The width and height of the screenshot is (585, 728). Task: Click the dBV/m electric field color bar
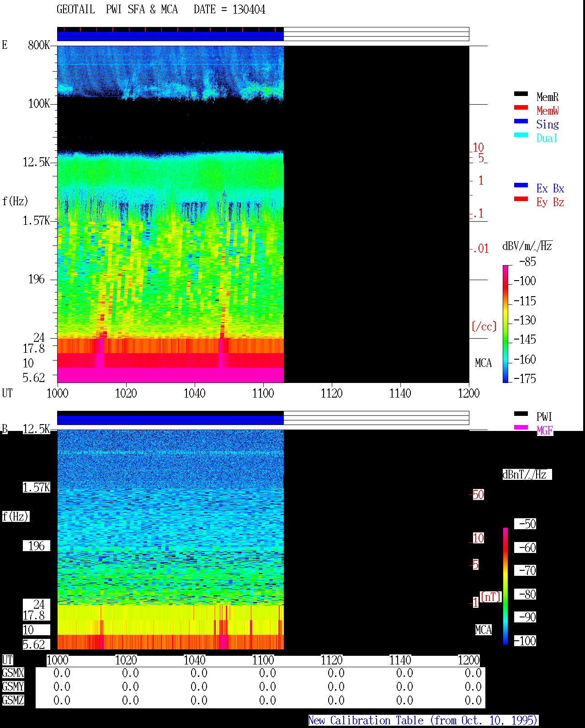pyautogui.click(x=505, y=324)
